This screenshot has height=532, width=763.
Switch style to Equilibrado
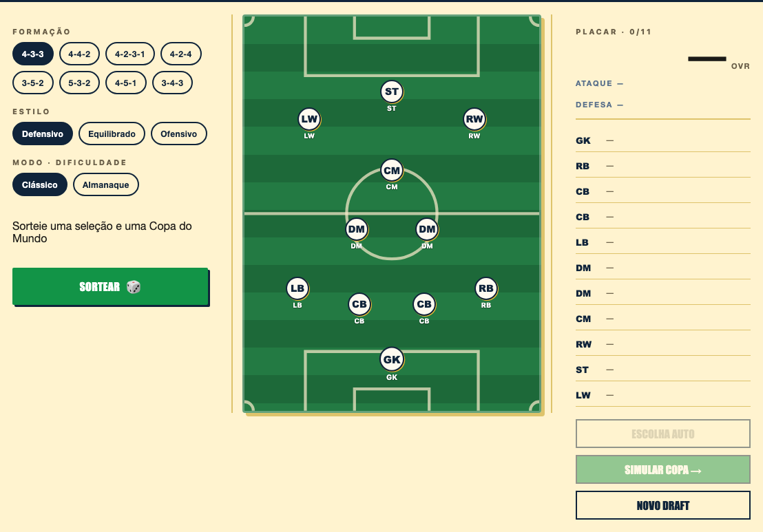(x=112, y=134)
